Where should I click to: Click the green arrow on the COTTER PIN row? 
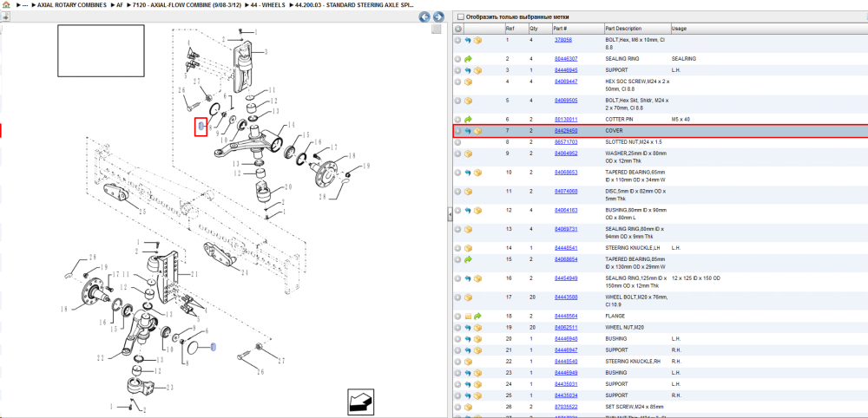pyautogui.click(x=468, y=120)
